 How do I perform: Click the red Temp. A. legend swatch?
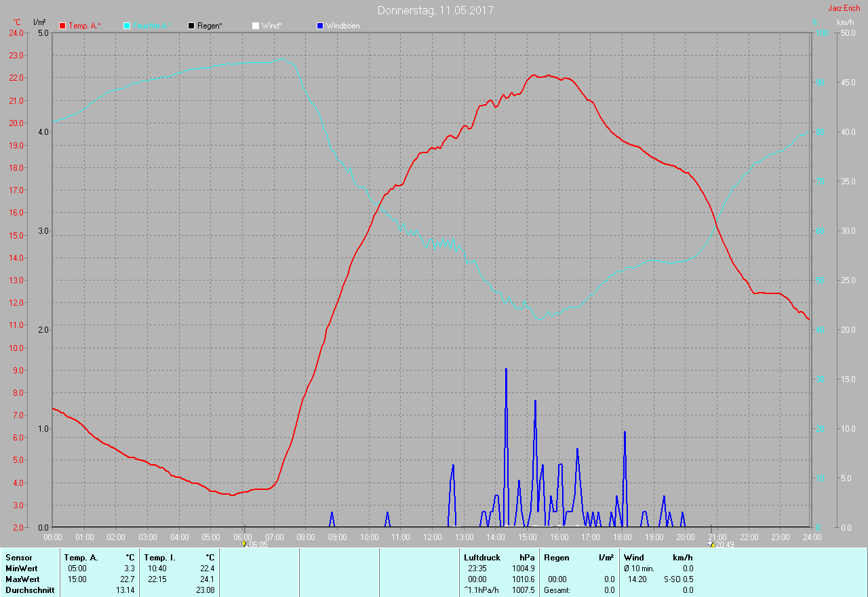tap(62, 26)
